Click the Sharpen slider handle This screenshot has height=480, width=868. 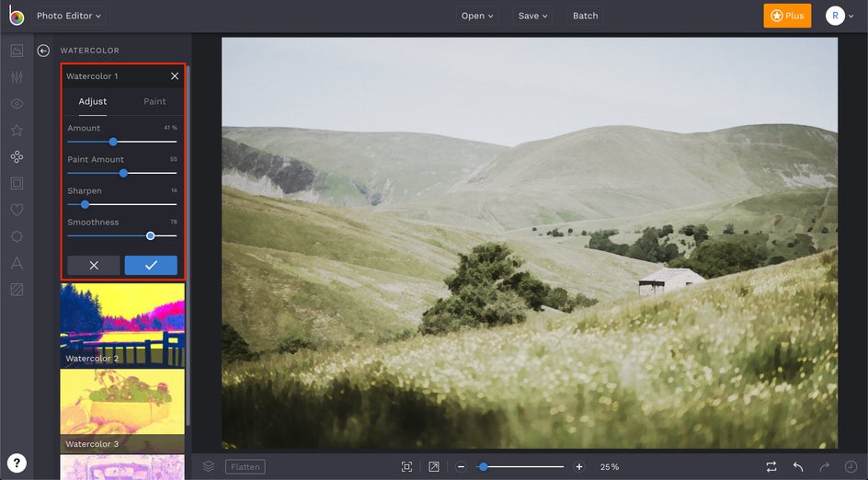[85, 204]
